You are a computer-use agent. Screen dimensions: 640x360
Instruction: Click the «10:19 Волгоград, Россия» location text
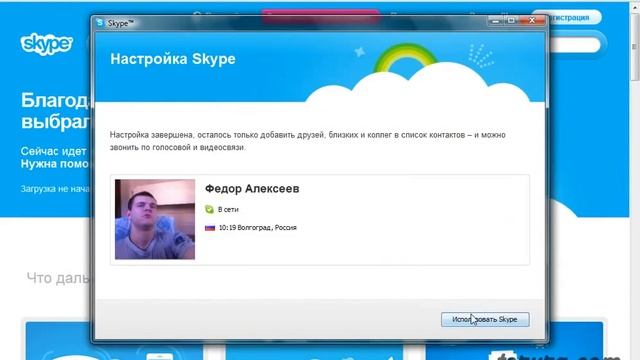[x=258, y=228]
